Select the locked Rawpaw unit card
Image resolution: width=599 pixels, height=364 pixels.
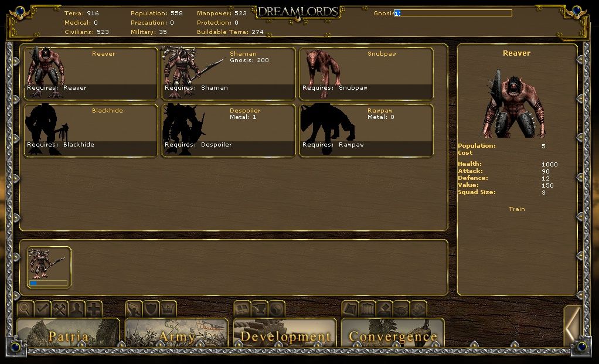366,130
